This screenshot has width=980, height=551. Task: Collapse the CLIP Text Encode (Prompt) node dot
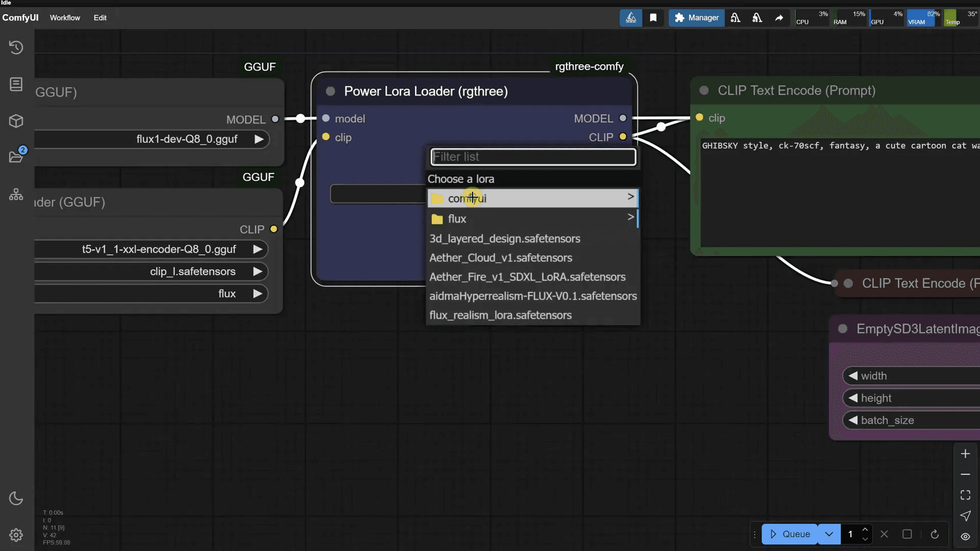click(704, 90)
